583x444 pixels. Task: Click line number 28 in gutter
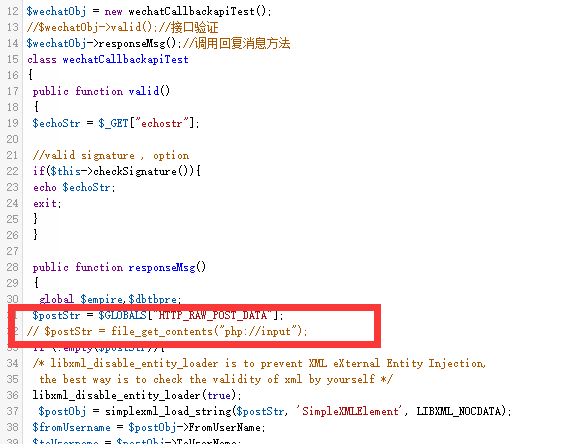pyautogui.click(x=12, y=267)
